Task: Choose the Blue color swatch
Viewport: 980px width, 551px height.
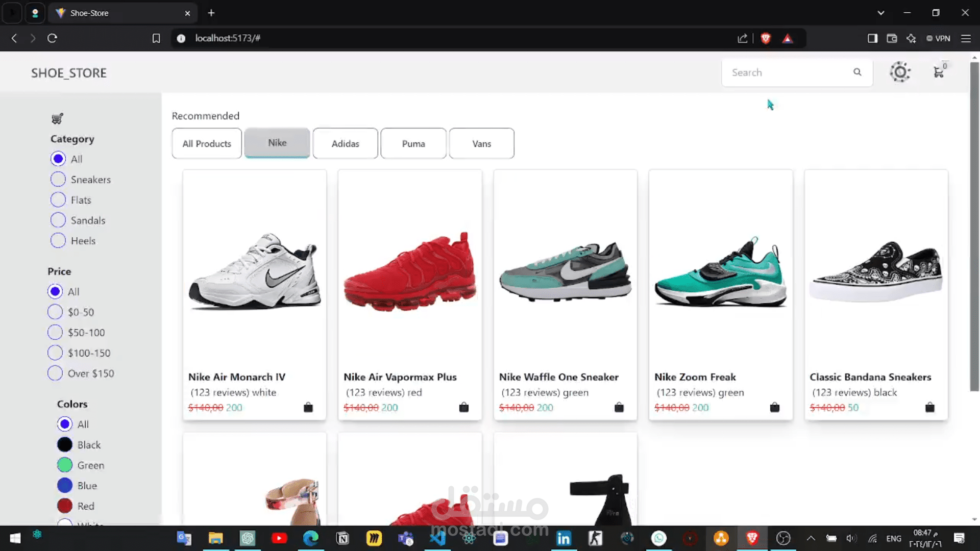Action: click(x=65, y=485)
